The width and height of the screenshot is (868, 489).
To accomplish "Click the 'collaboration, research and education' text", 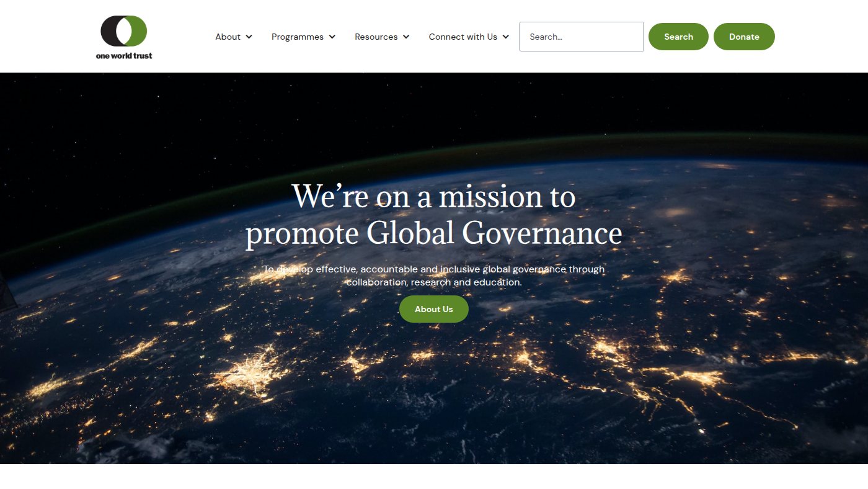I will click(434, 282).
